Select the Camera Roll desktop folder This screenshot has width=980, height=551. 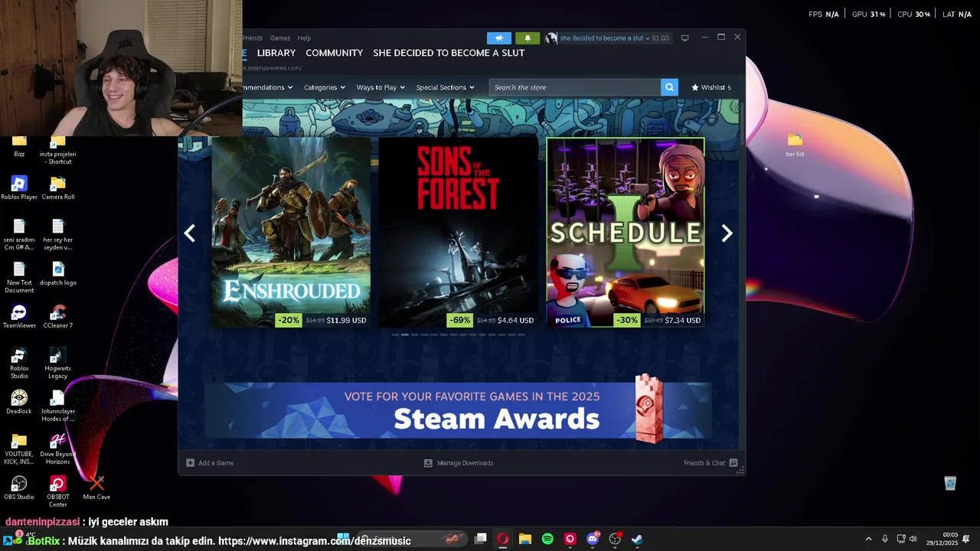point(58,188)
